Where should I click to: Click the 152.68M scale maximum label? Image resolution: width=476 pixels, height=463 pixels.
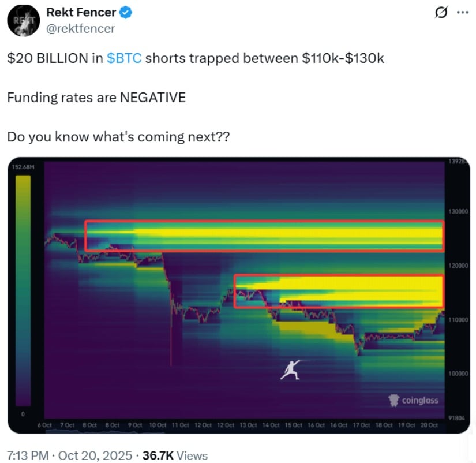pyautogui.click(x=24, y=167)
